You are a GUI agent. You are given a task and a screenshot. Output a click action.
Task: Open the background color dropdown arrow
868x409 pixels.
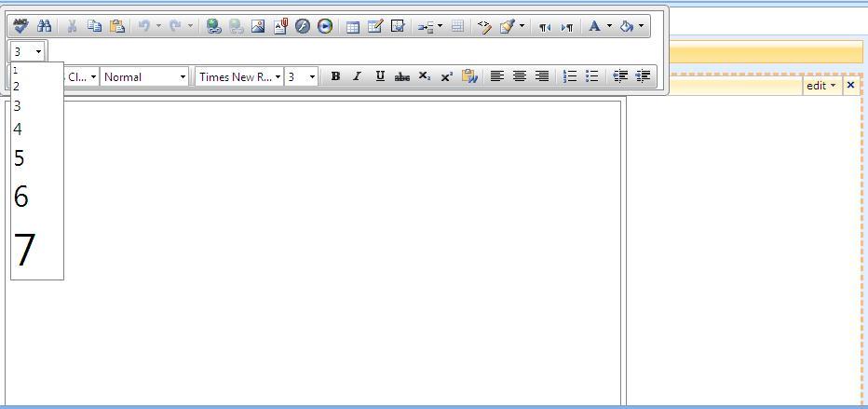(641, 26)
